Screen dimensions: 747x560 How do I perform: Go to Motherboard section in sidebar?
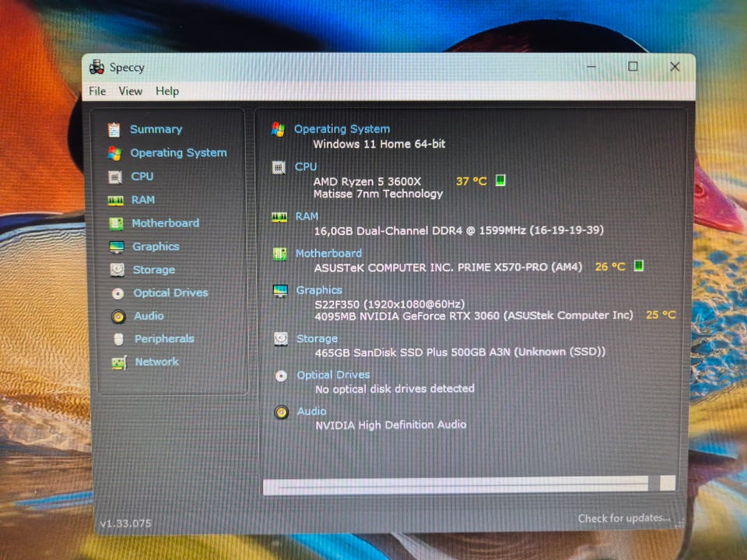click(165, 223)
